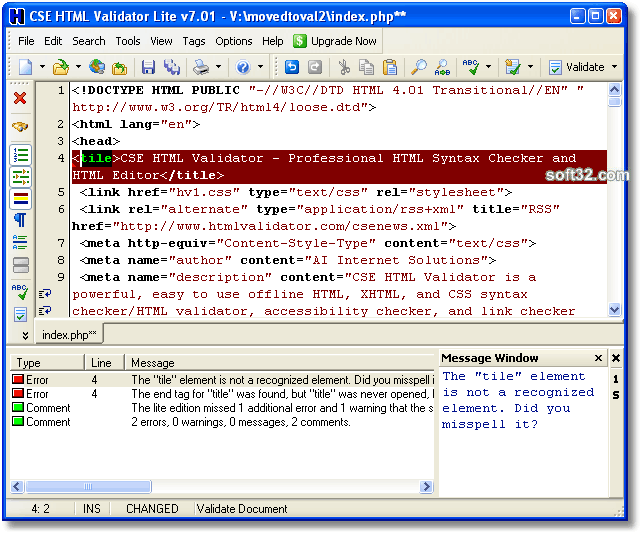This screenshot has width=642, height=535.
Task: Select the index.php document tab
Action: 69,335
